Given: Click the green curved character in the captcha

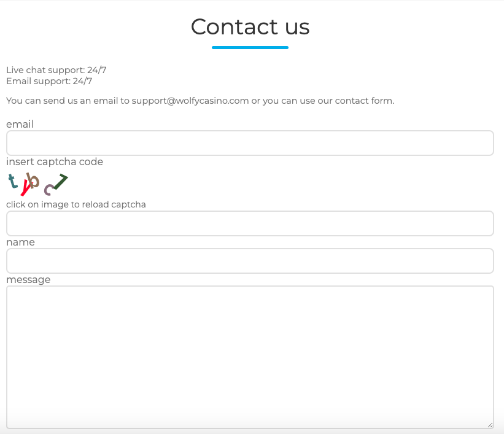Looking at the screenshot, I should click(x=58, y=182).
